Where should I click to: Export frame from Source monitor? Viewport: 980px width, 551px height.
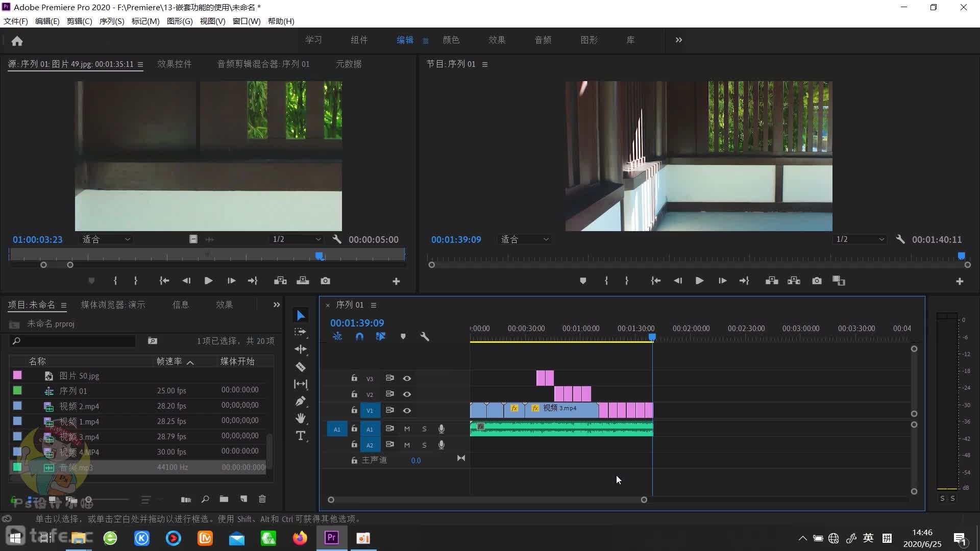pyautogui.click(x=326, y=281)
